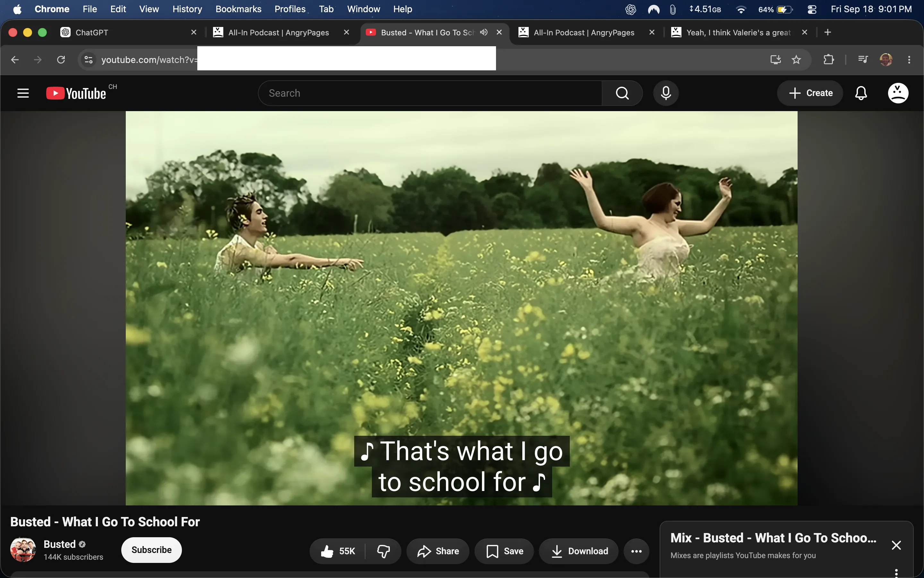Image resolution: width=924 pixels, height=578 pixels.
Task: Open the Window menu
Action: [x=364, y=9]
